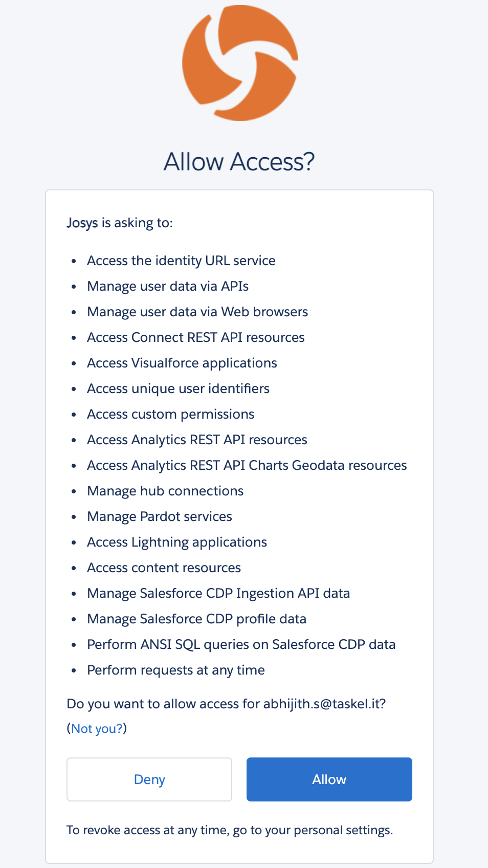Click the orange Josys logo
The height and width of the screenshot is (868, 488).
(x=239, y=63)
